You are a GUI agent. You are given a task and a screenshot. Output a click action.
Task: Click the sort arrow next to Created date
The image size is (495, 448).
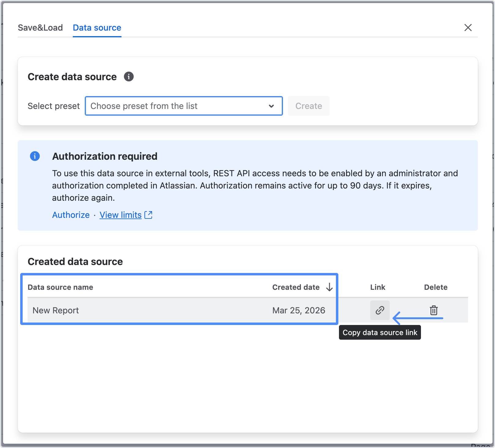coord(329,287)
